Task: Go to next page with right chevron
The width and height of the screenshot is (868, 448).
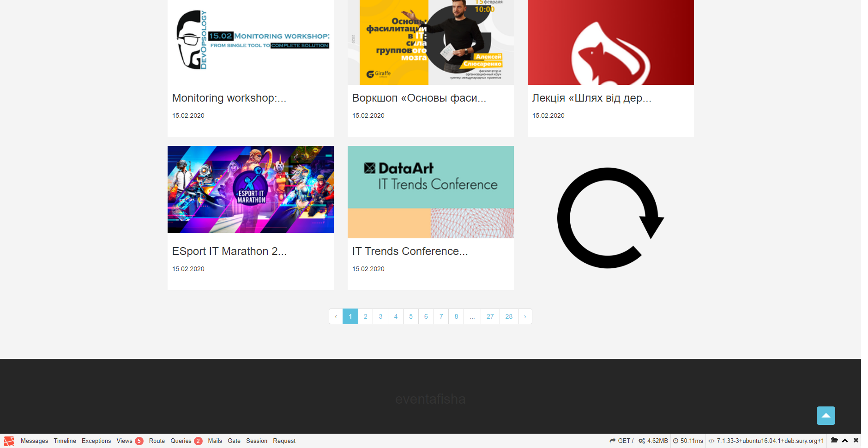Action: pyautogui.click(x=525, y=317)
